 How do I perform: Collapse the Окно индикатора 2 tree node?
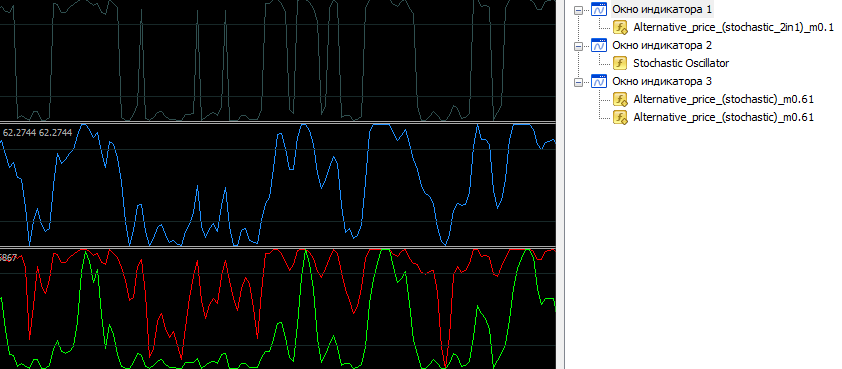point(578,46)
